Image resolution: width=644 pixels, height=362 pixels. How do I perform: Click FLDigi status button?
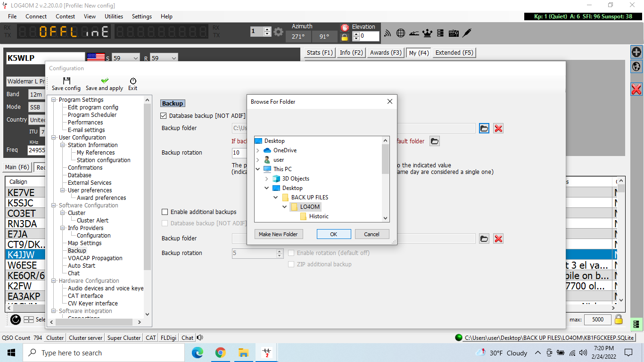(x=169, y=337)
